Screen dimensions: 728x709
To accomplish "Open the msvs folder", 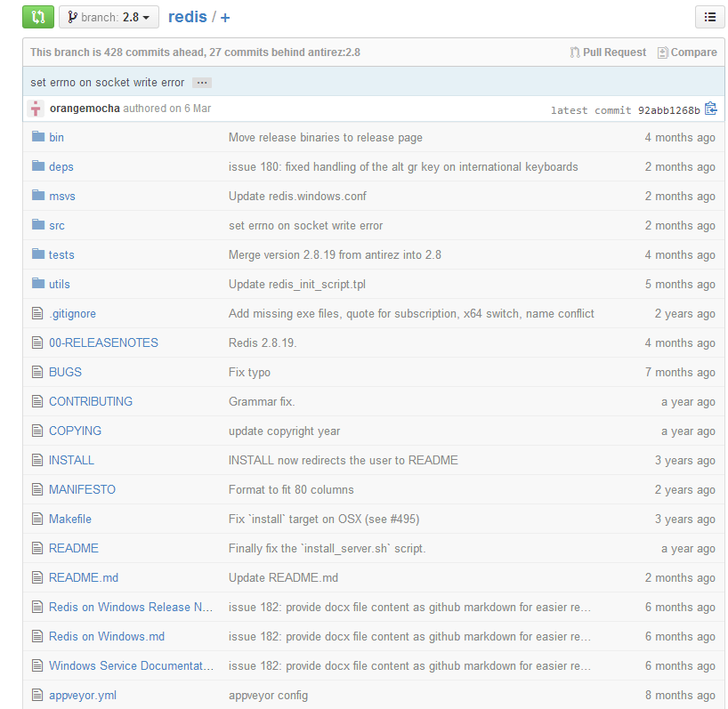I will (62, 197).
